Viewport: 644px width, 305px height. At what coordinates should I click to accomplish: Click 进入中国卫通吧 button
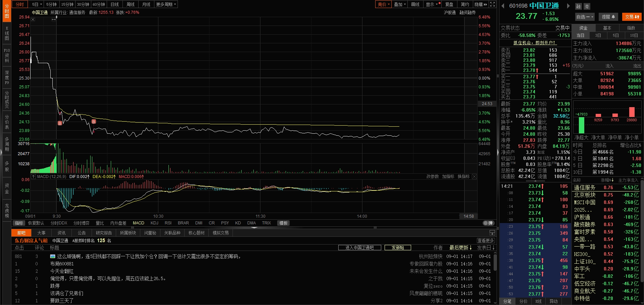(360, 248)
